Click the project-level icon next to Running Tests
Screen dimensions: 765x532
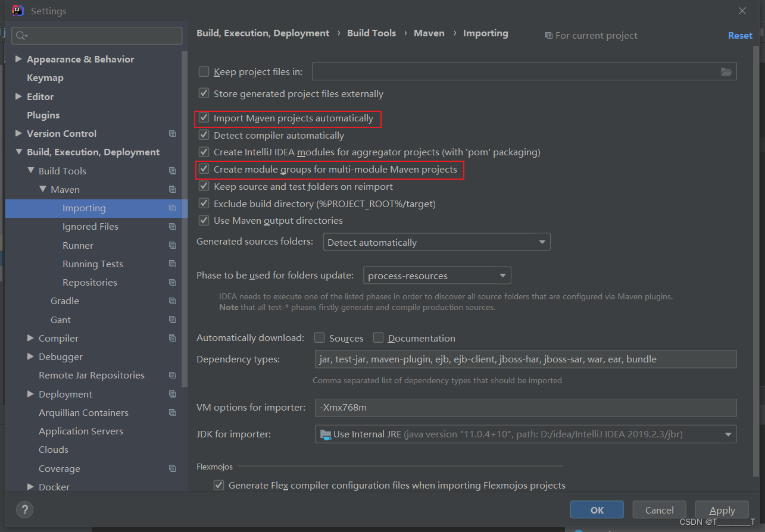[172, 264]
